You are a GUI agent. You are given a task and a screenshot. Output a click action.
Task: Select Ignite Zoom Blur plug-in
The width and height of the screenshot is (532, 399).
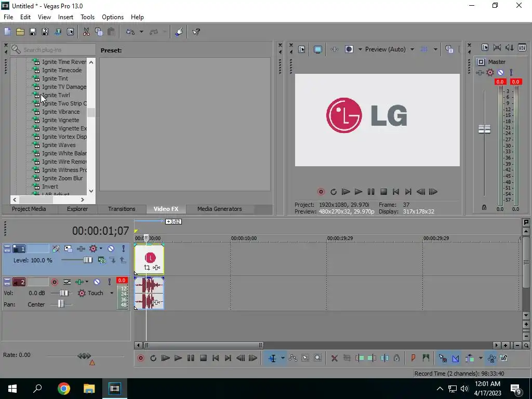pos(62,178)
